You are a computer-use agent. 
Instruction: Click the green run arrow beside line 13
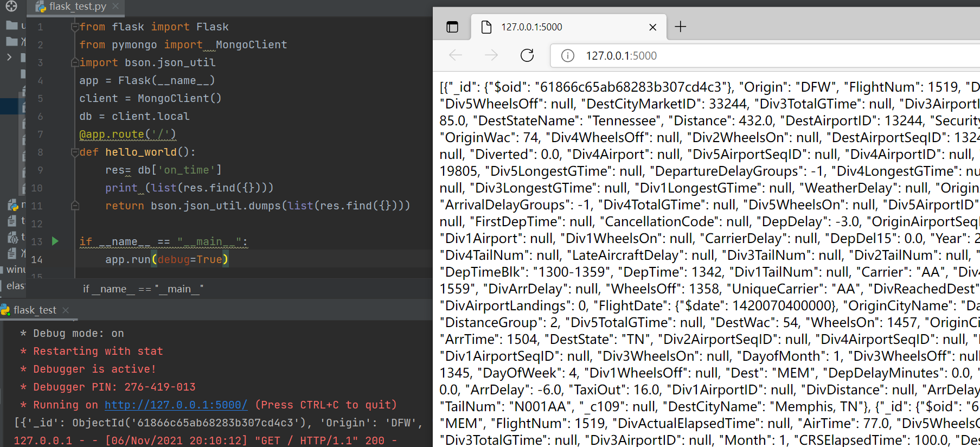point(55,241)
